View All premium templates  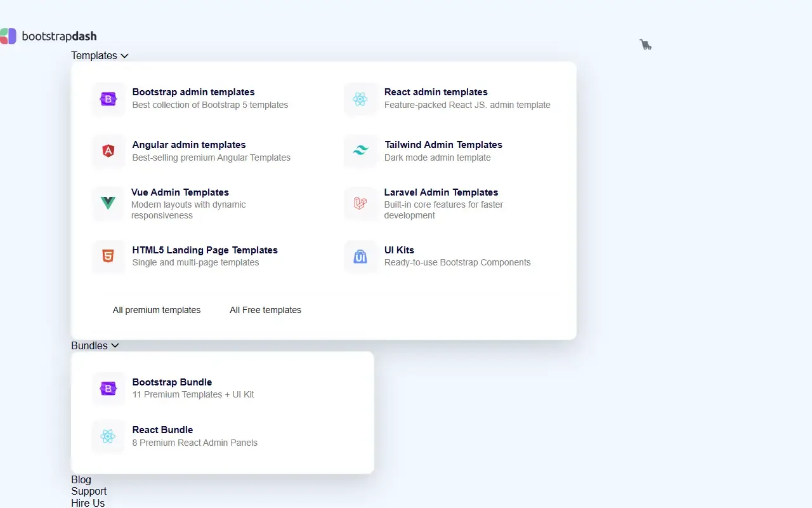157,311
